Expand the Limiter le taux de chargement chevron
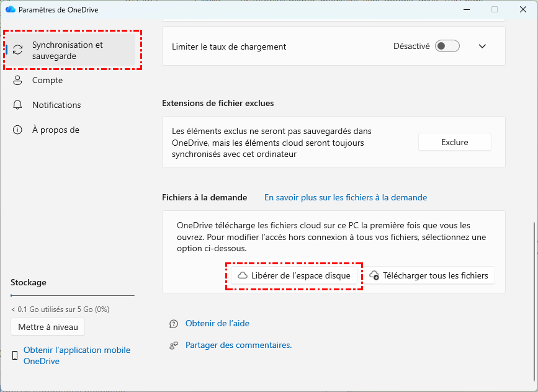 [x=482, y=47]
